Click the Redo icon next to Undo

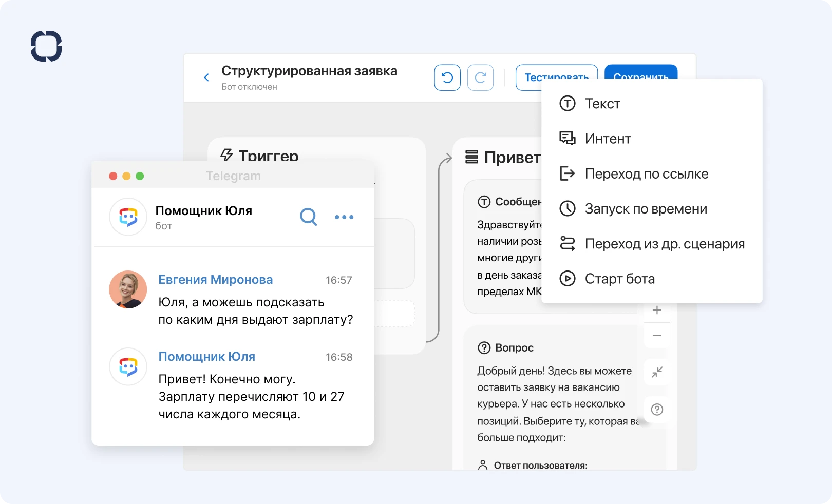[x=480, y=77]
